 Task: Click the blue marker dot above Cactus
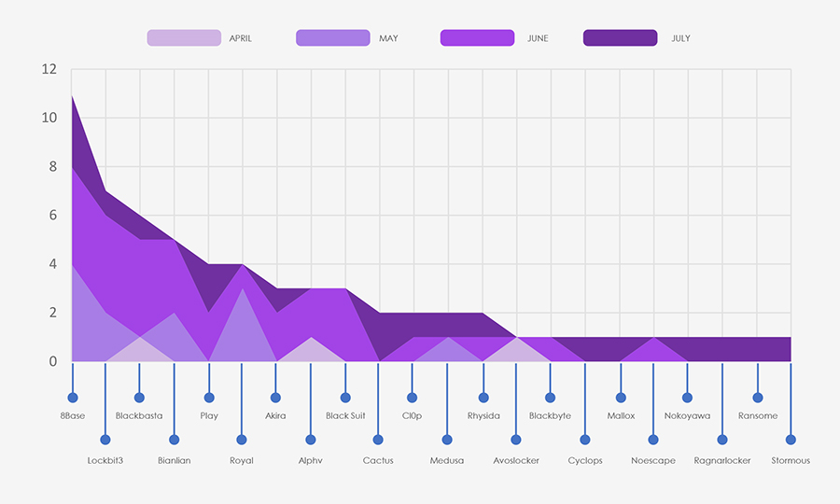pyautogui.click(x=378, y=440)
